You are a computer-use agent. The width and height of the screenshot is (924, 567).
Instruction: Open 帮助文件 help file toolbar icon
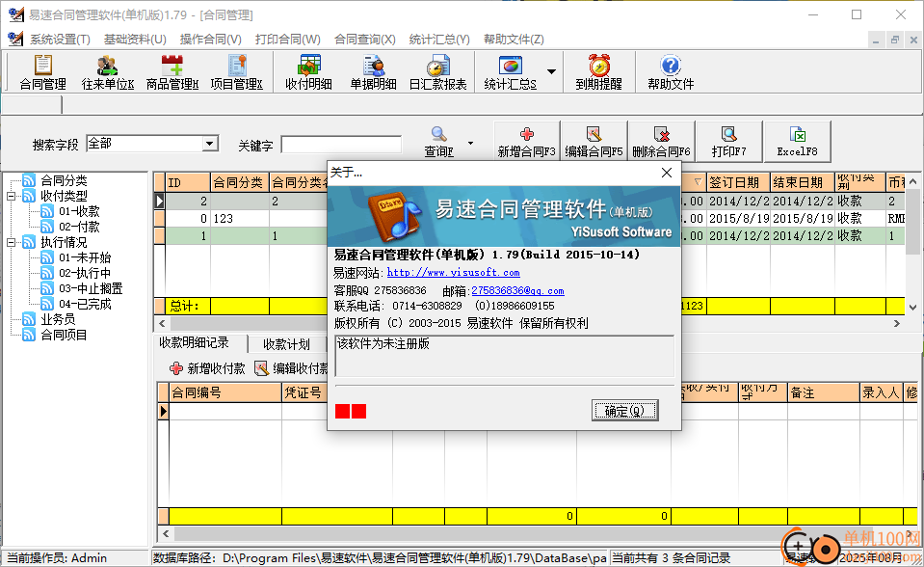[x=671, y=72]
